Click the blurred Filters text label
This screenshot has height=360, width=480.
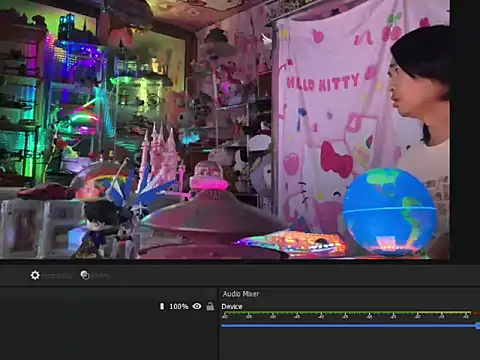(x=100, y=276)
